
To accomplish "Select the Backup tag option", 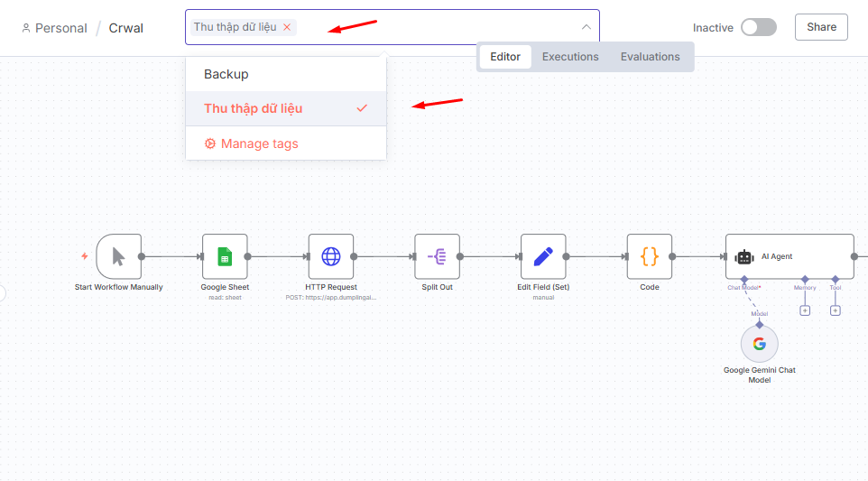I will click(286, 74).
